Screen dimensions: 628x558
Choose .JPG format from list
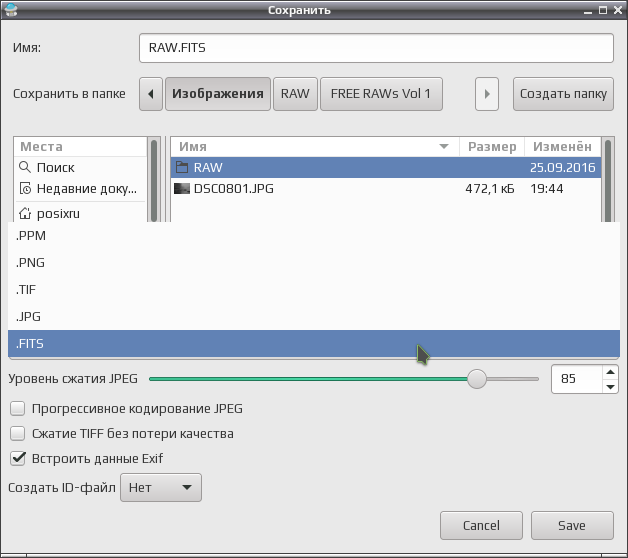tap(314, 316)
